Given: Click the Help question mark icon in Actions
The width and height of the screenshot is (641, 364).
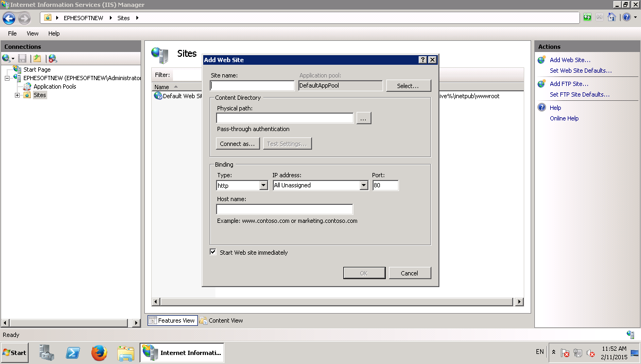Looking at the screenshot, I should [x=542, y=107].
